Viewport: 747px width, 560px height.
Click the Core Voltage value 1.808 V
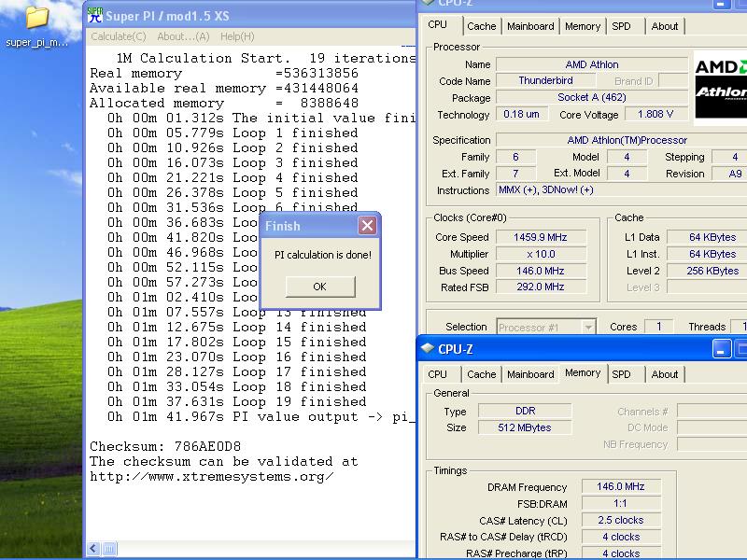[656, 114]
